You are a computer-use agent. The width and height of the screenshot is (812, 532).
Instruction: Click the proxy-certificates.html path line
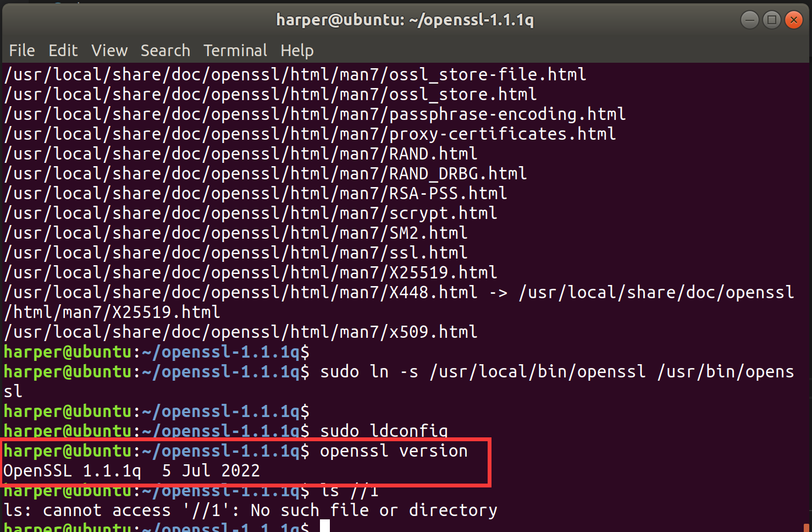[x=310, y=134]
